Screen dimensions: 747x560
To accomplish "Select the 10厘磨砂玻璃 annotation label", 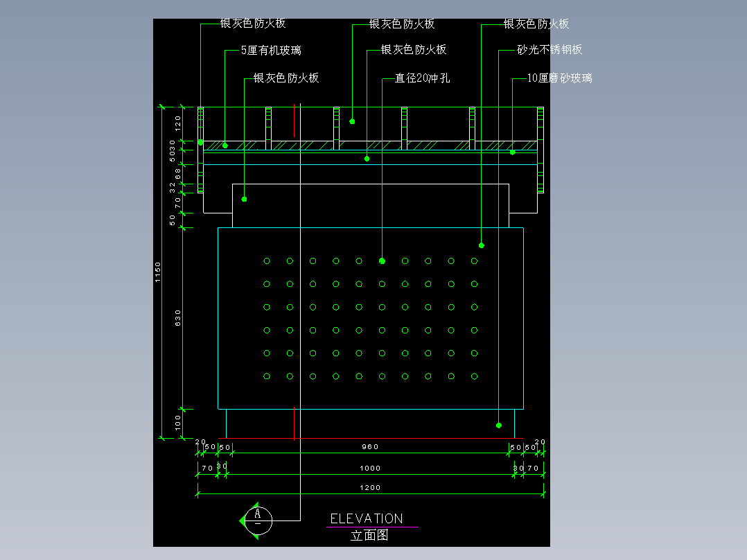I will (559, 78).
